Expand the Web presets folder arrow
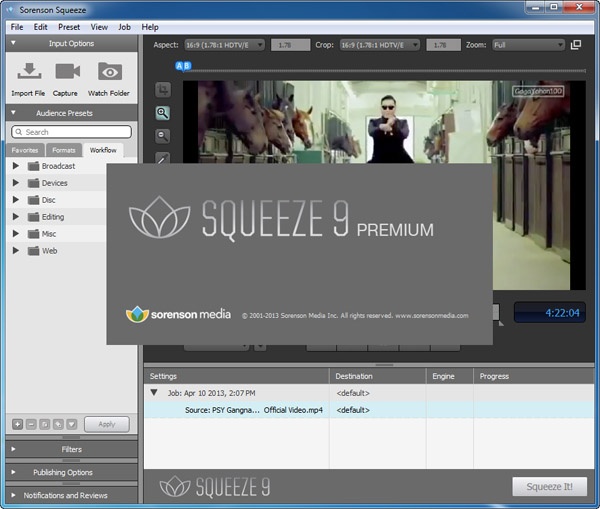 click(x=16, y=250)
